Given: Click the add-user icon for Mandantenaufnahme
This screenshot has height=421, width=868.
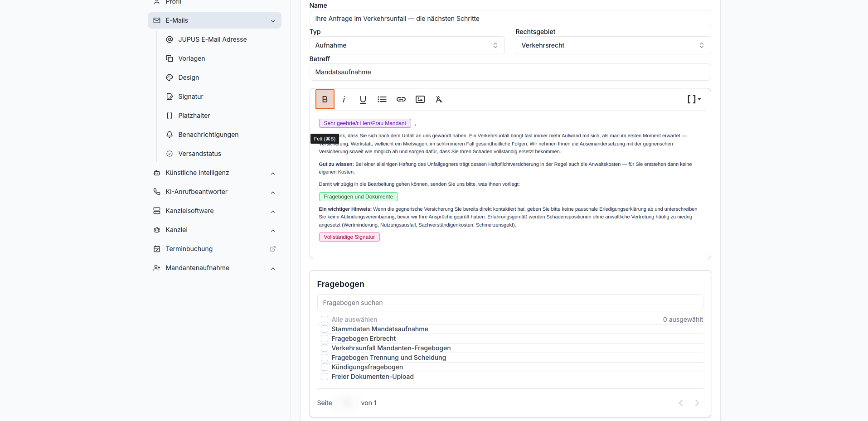Looking at the screenshot, I should click(x=157, y=268).
